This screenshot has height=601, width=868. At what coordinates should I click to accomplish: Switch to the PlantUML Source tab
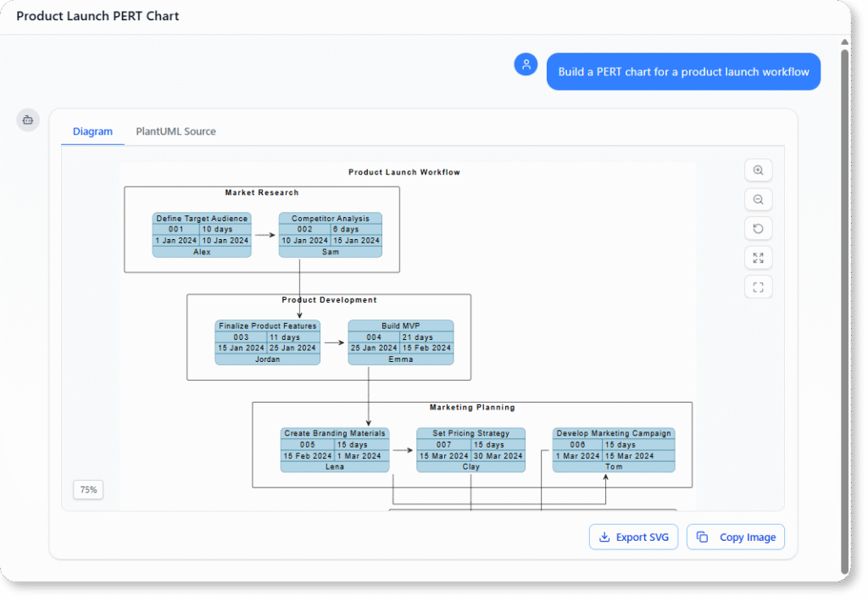pyautogui.click(x=175, y=131)
